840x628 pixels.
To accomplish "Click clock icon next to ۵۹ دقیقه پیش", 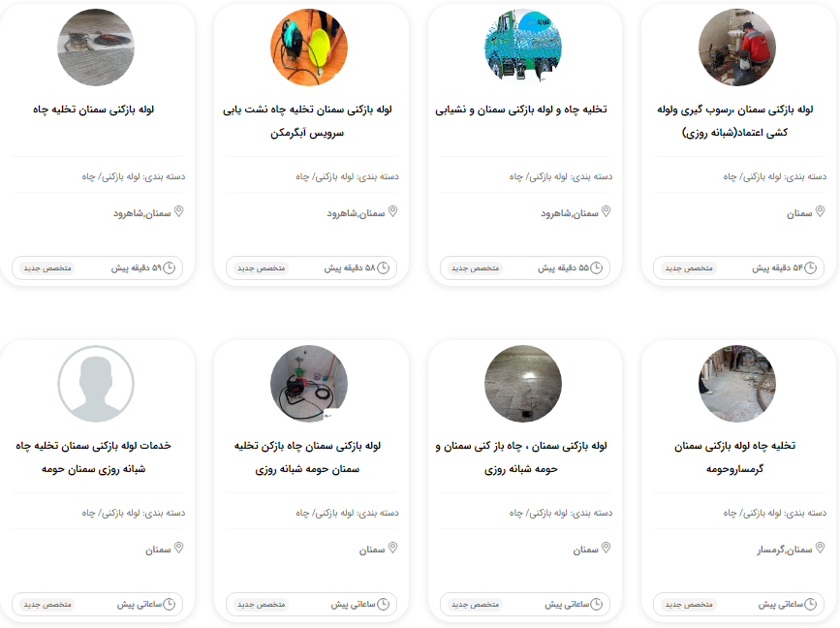I will 169,267.
